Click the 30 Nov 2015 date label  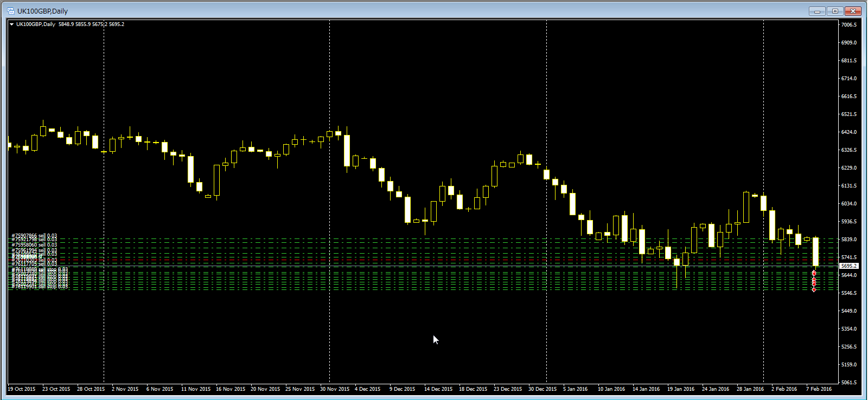(335, 389)
